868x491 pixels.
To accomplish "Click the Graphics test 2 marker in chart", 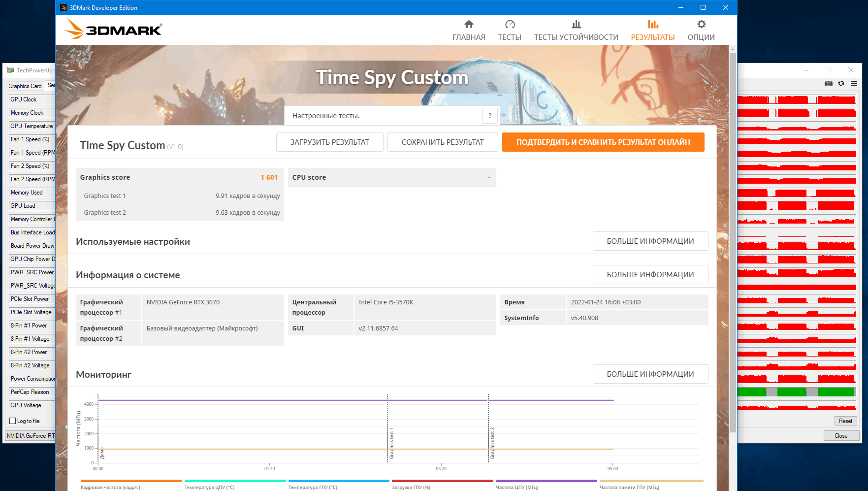I will point(492,443).
